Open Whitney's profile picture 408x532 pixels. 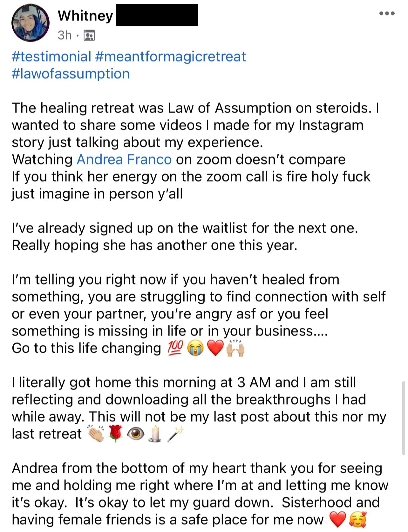point(31,23)
